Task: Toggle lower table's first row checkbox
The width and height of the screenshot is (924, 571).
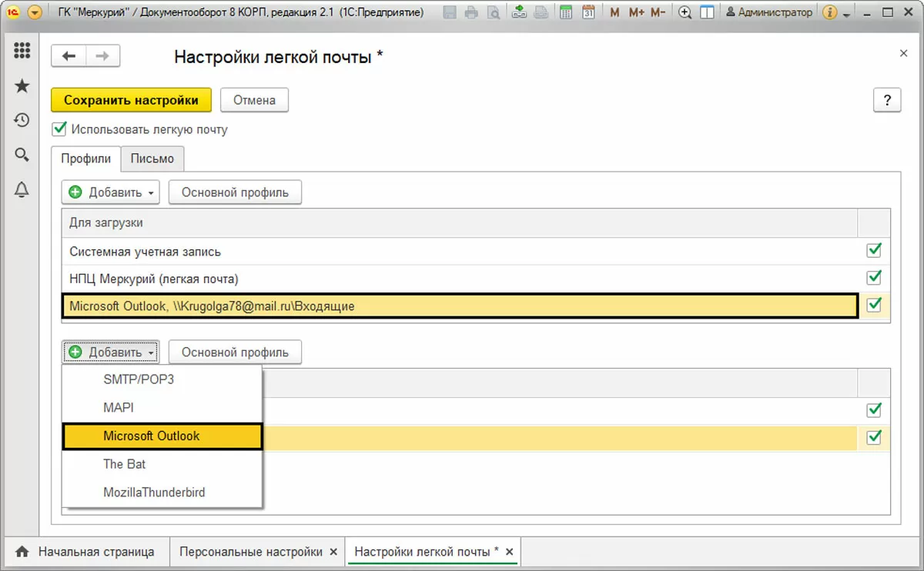Action: (874, 409)
